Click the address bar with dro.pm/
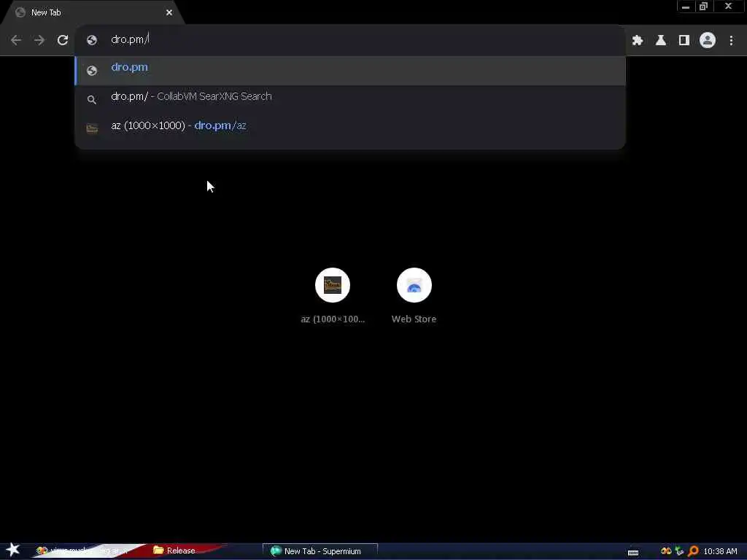This screenshot has height=560, width=747. [x=350, y=39]
